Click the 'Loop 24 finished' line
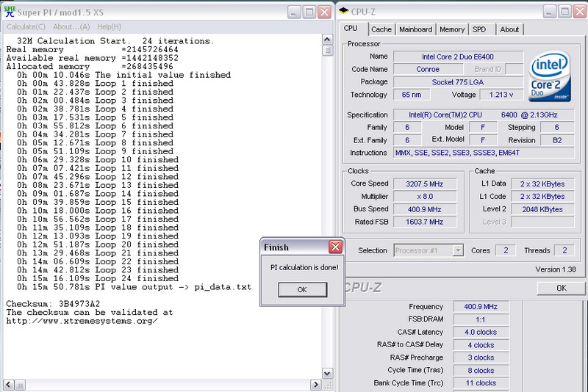Image resolution: width=588 pixels, height=392 pixels. pos(98,278)
